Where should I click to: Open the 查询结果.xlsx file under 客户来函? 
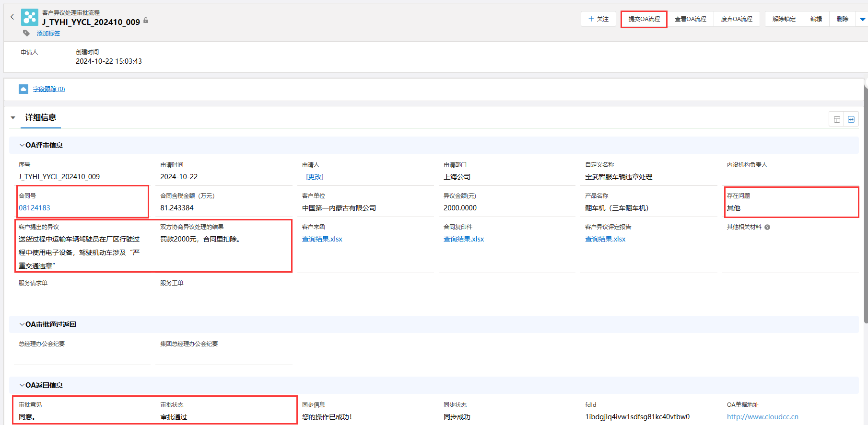(x=322, y=239)
